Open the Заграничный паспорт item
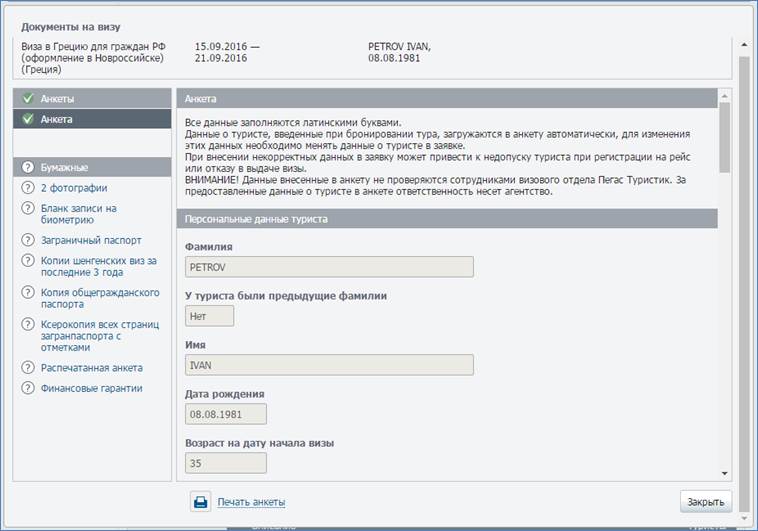758x531 pixels. click(x=91, y=240)
